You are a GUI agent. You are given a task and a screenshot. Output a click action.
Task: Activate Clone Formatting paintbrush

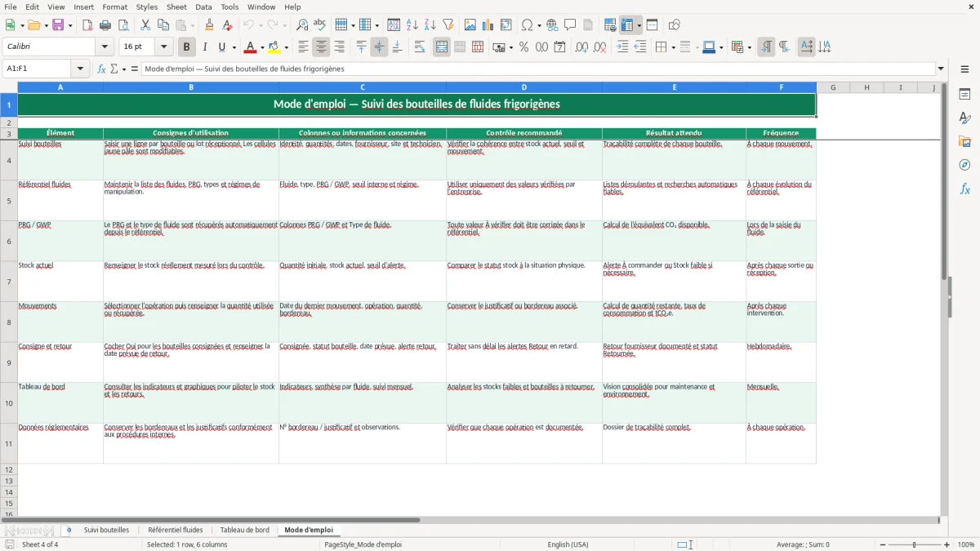(x=209, y=25)
